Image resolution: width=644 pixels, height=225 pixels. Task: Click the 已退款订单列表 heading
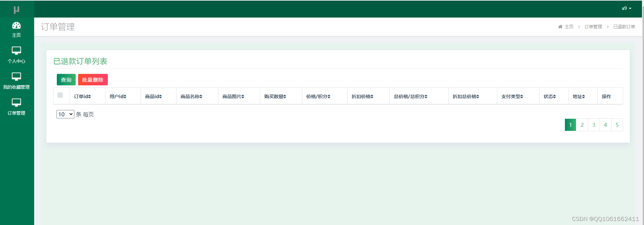80,61
